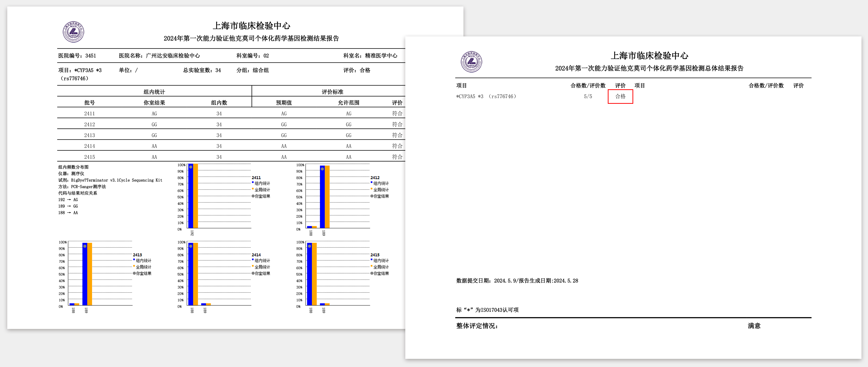This screenshot has height=367, width=868.
Task: Click gray 你室结果 legend marker for 2414
Action: pos(253,273)
